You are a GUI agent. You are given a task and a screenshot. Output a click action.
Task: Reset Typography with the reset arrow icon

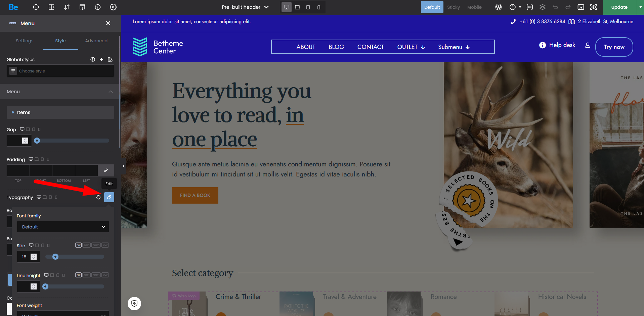tap(98, 197)
